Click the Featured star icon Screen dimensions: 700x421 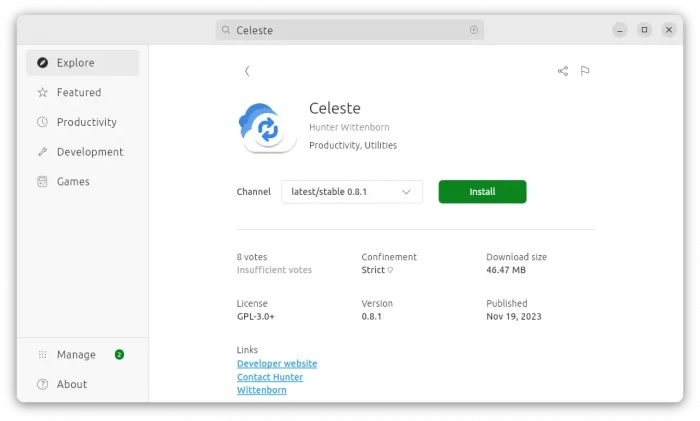[42, 92]
